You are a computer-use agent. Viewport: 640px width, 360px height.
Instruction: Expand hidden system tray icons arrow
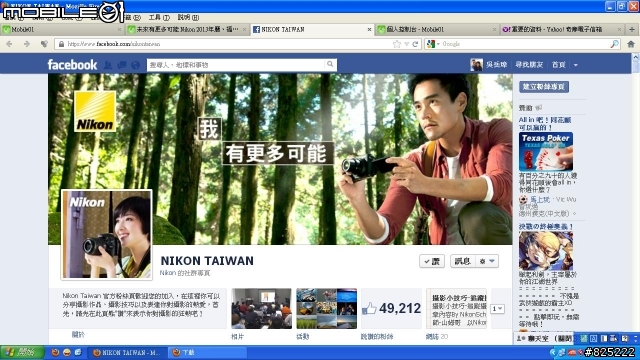click(553, 352)
